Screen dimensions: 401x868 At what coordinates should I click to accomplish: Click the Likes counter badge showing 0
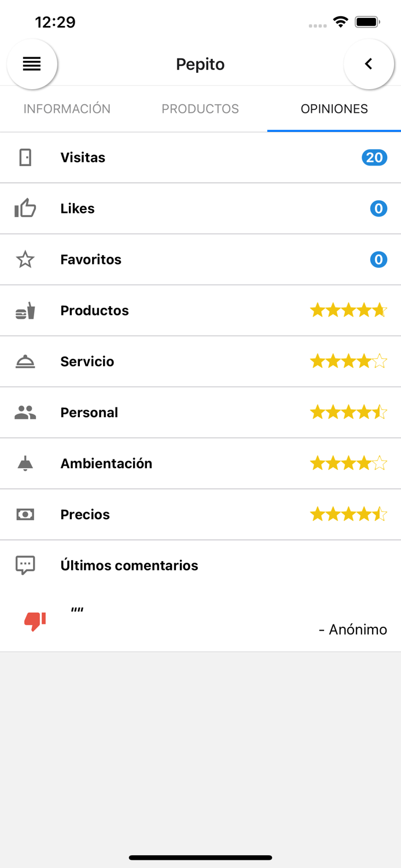378,208
